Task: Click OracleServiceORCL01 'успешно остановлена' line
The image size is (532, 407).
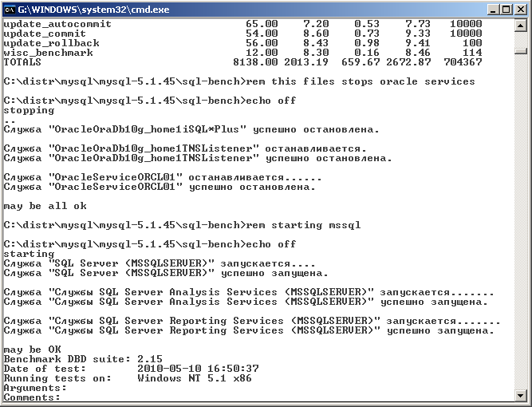Action: click(160, 187)
